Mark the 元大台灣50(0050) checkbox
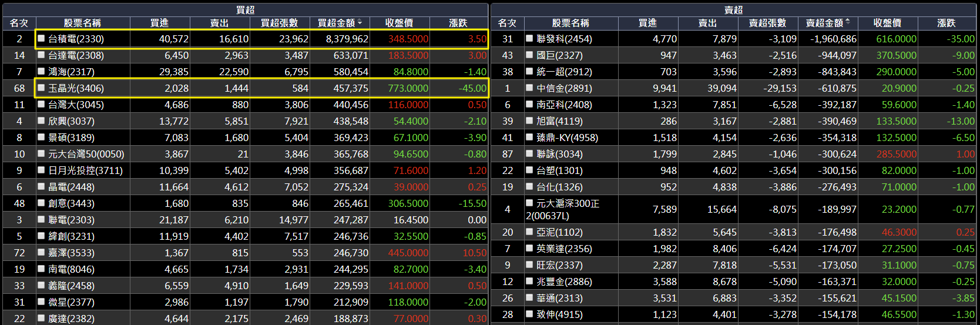 point(41,153)
